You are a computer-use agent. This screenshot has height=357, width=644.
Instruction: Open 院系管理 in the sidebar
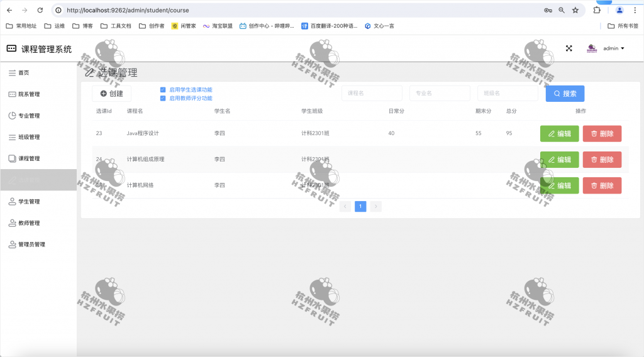38,94
